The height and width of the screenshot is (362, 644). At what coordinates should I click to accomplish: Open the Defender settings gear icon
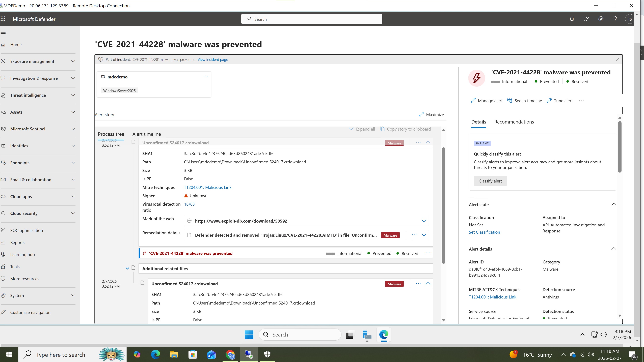(601, 19)
